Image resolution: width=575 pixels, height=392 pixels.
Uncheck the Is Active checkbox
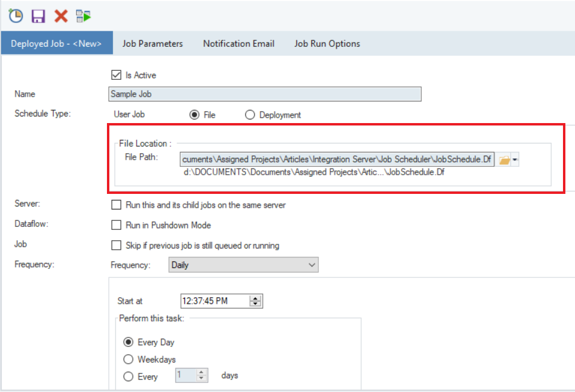click(x=117, y=75)
